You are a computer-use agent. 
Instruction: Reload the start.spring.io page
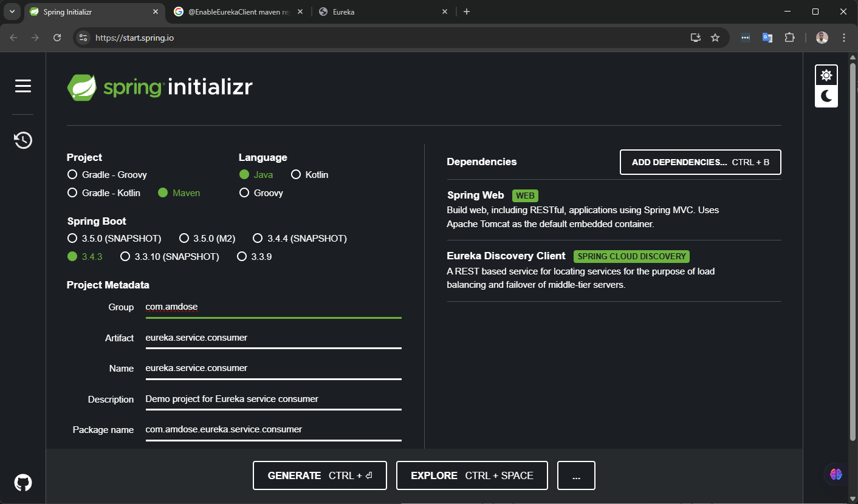57,38
